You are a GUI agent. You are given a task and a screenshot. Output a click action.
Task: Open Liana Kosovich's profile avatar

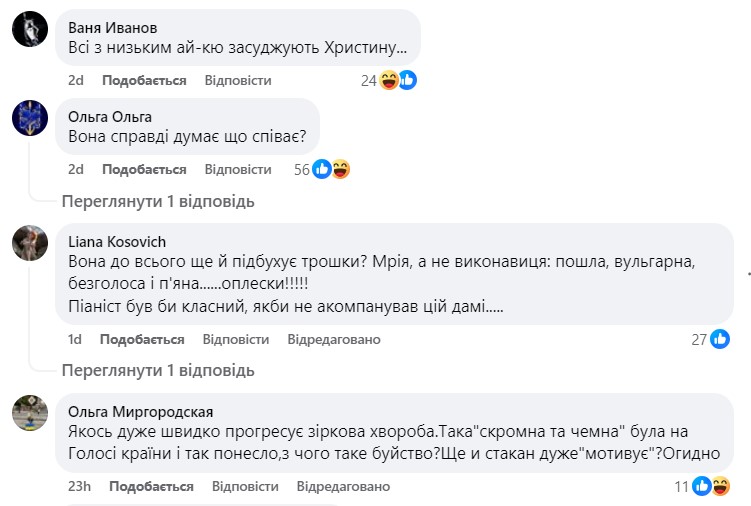(30, 243)
